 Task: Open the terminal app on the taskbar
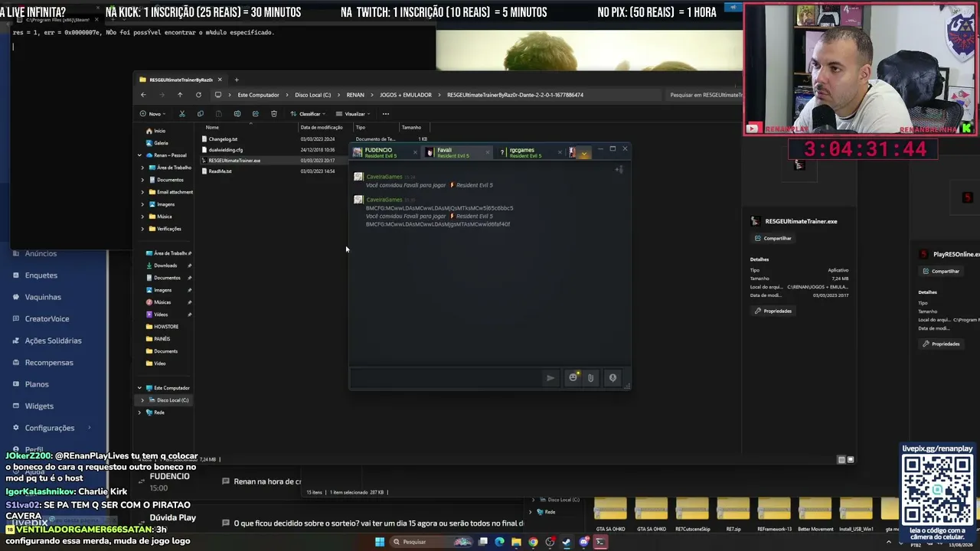pos(600,542)
